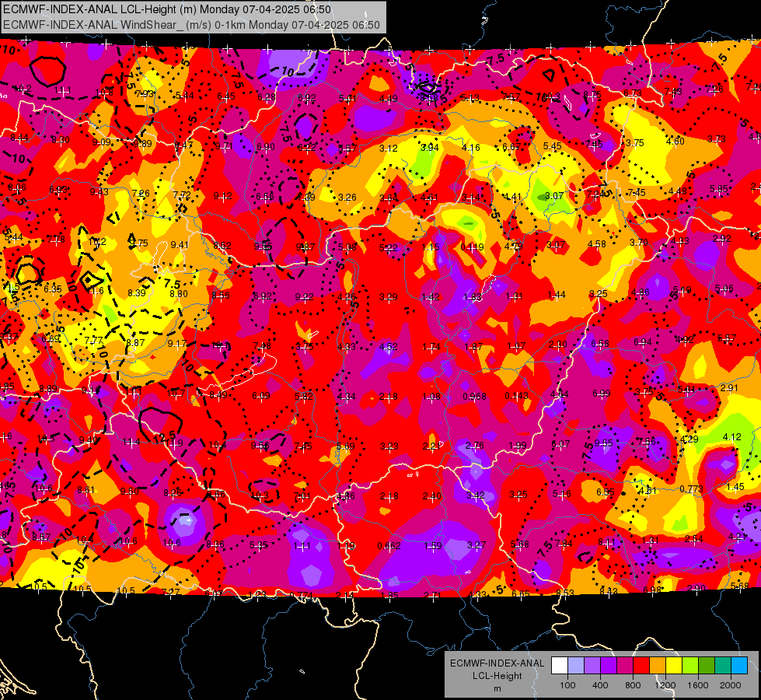The height and width of the screenshot is (700, 761).
Task: Click the map value 1.59
Action: tap(432, 546)
